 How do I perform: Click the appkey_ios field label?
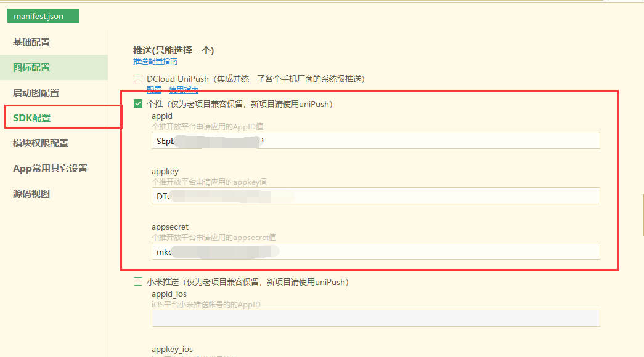coord(172,349)
